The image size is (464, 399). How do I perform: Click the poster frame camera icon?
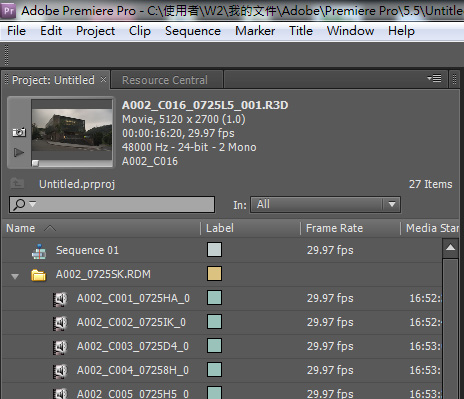[x=19, y=132]
